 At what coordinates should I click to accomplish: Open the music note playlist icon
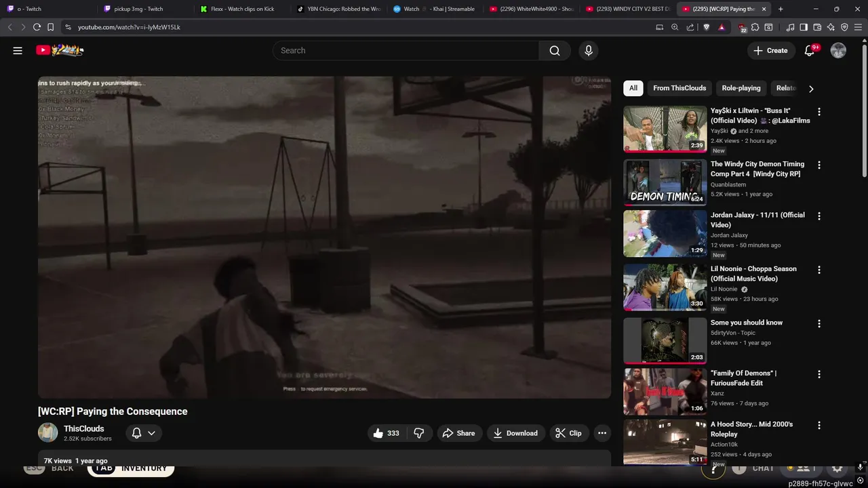pyautogui.click(x=790, y=27)
